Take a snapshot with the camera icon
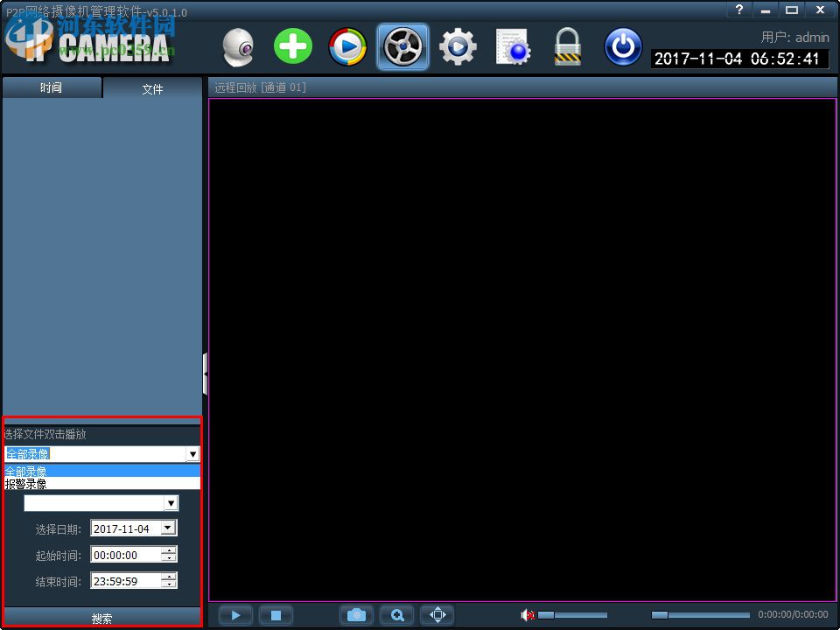This screenshot has width=840, height=630. pos(357,615)
